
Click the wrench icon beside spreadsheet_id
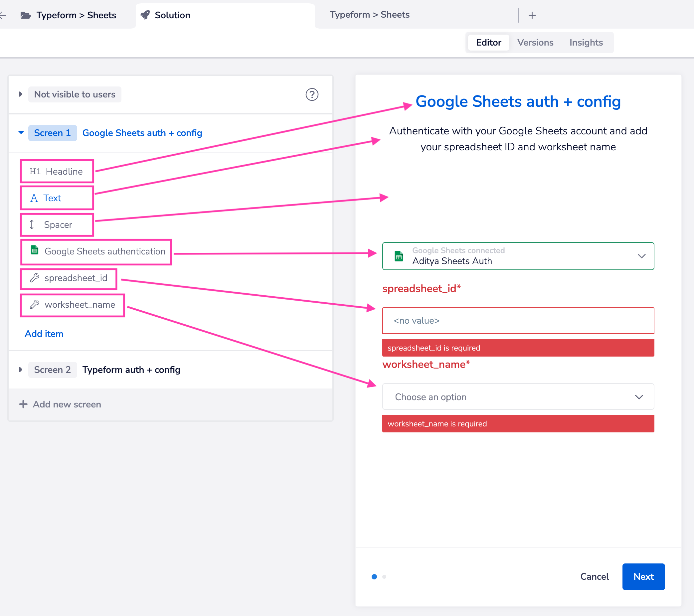35,278
